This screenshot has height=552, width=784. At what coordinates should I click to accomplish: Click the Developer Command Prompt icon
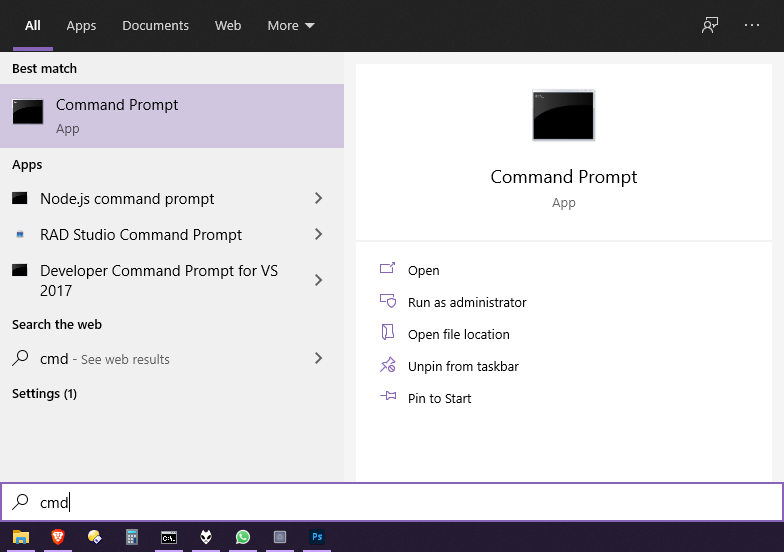point(20,270)
